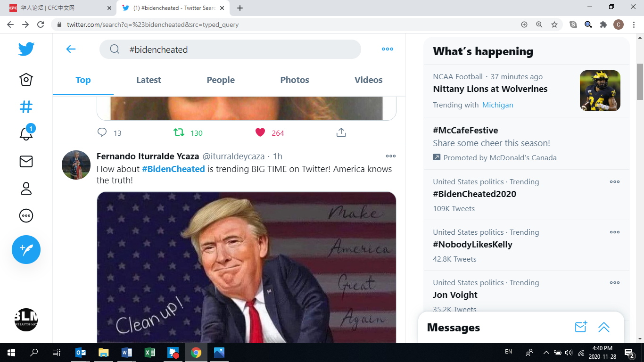644x362 pixels.
Task: Select the Videos search tab
Action: point(368,80)
